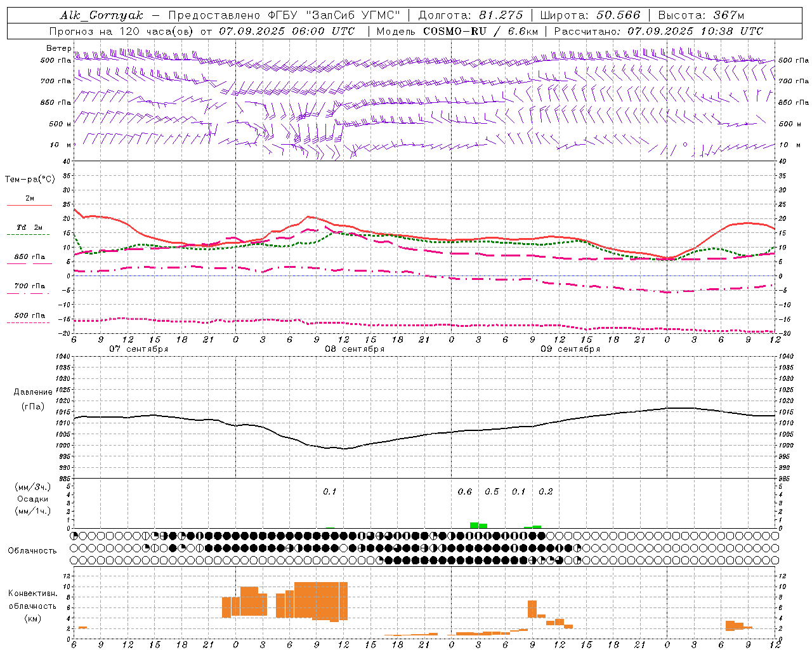The height and width of the screenshot is (650, 812).
Task: Select the text Предоставлено ФГБУ "ЗапСиб УГМС"
Action: click(285, 15)
